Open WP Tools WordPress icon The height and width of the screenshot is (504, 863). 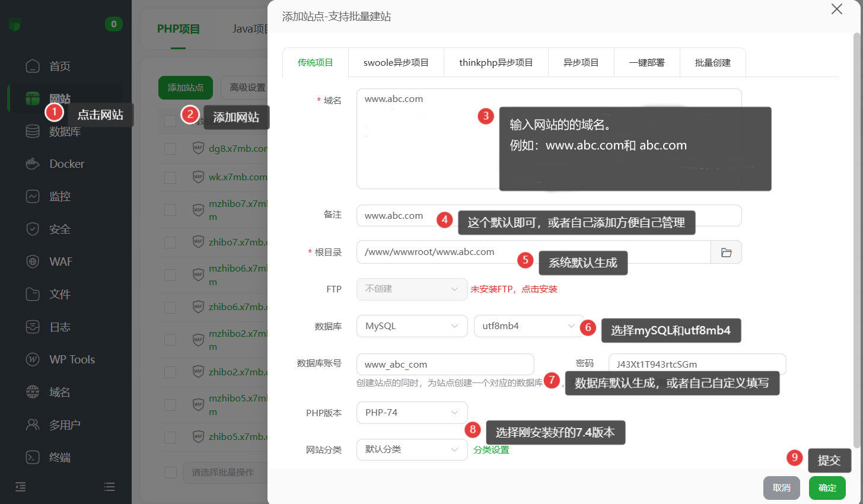[33, 359]
